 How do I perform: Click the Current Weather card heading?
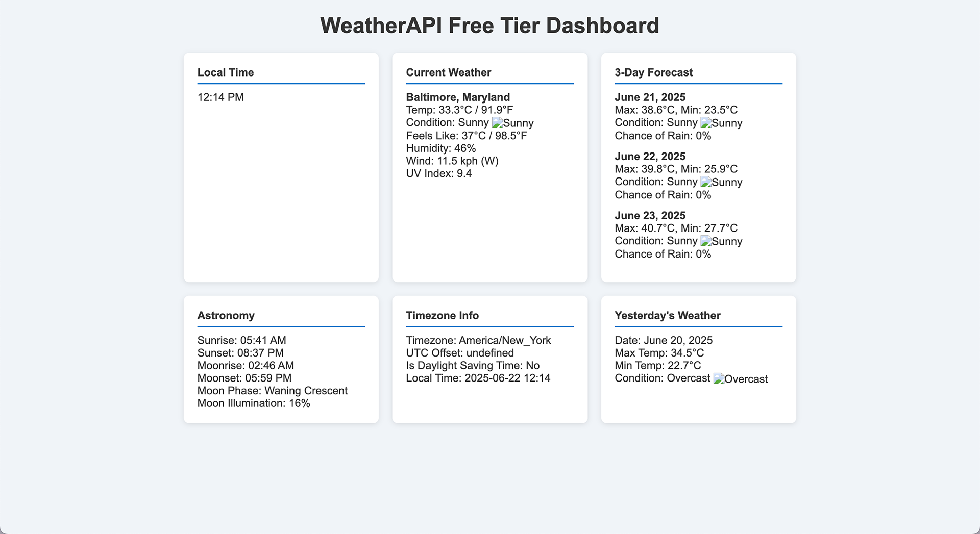[x=448, y=72]
